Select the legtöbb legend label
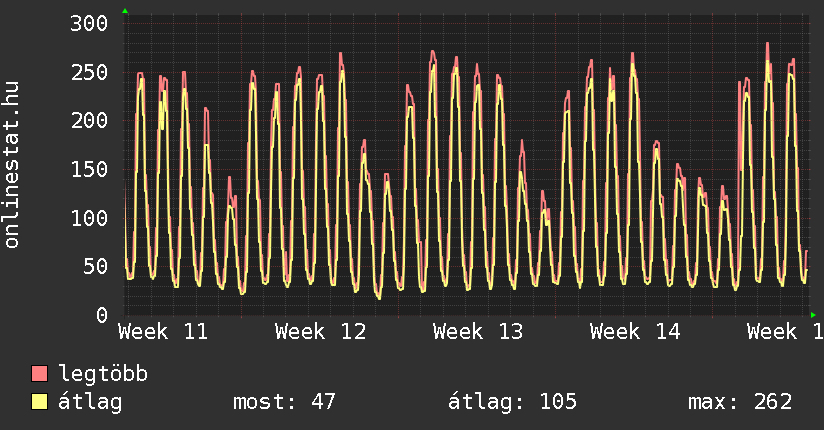The width and height of the screenshot is (824, 430). point(103,375)
